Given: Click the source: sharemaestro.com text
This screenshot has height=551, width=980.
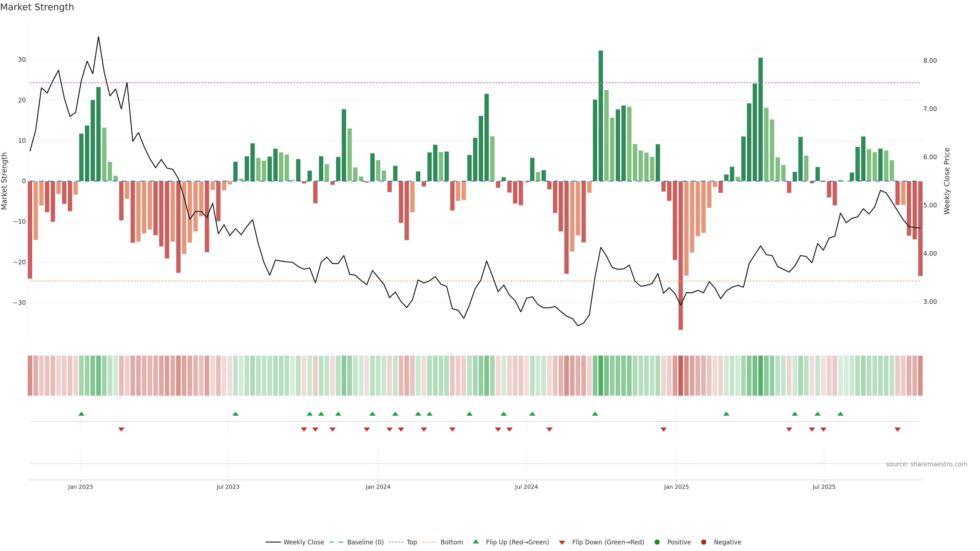Looking at the screenshot, I should [926, 464].
